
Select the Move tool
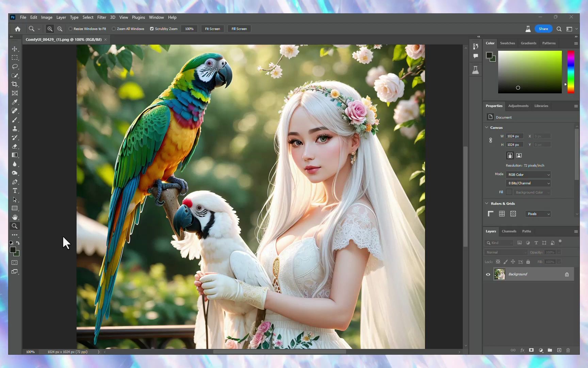[x=15, y=49]
